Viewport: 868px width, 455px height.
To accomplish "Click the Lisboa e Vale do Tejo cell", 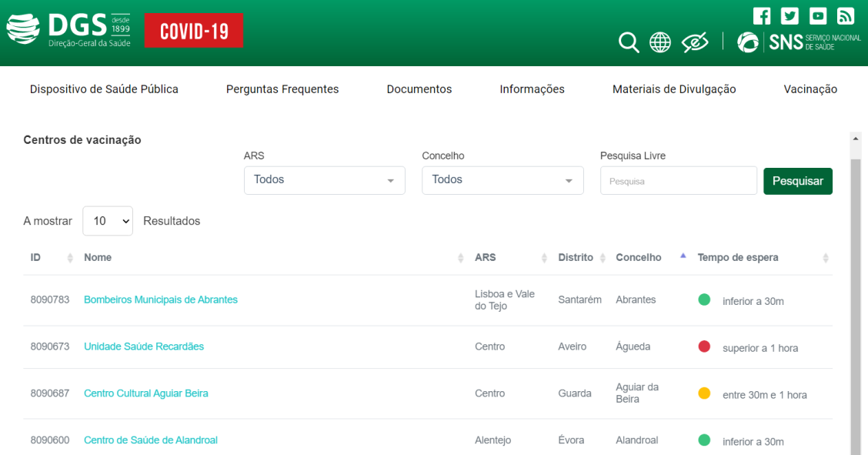I will [x=505, y=300].
